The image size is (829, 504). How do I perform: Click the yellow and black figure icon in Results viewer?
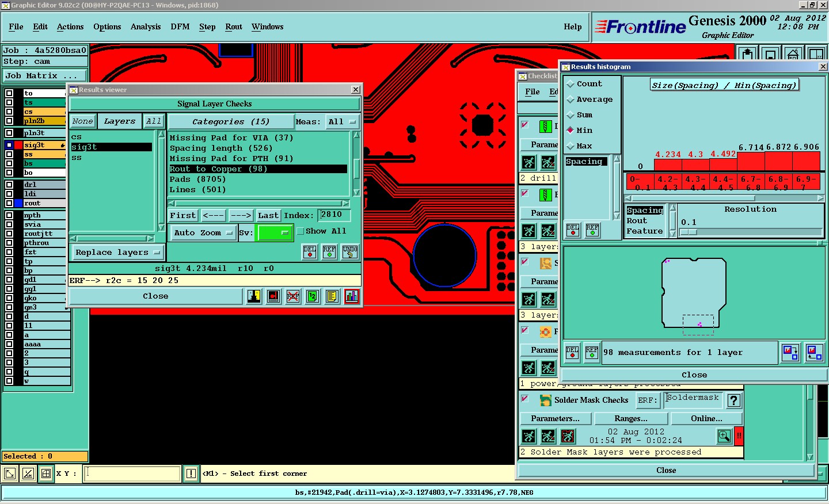coord(254,296)
